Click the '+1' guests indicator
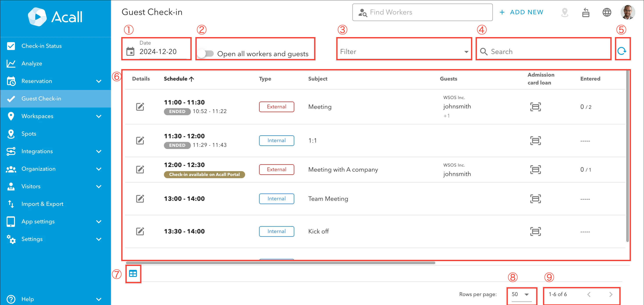This screenshot has width=644, height=305. 446,116
